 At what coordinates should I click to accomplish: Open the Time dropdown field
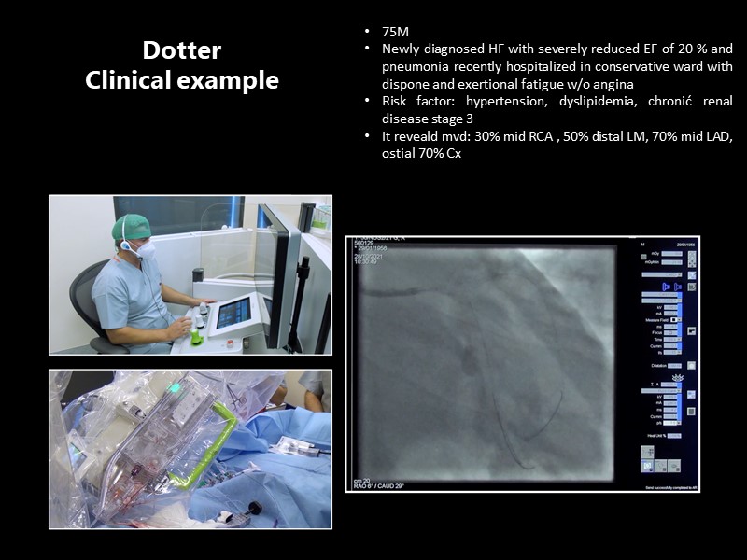click(674, 339)
